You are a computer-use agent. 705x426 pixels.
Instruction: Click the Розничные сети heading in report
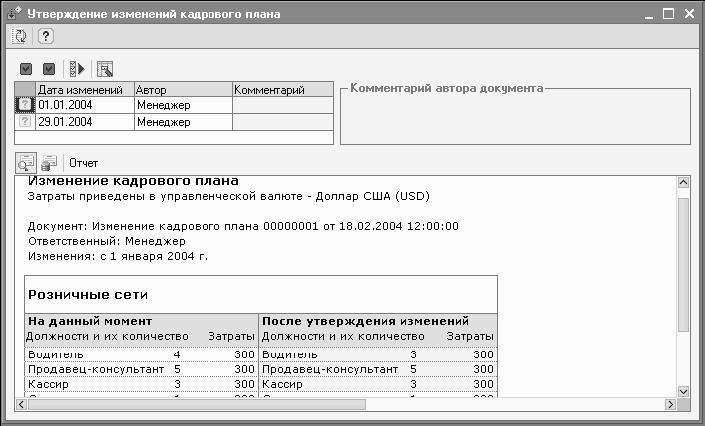88,295
